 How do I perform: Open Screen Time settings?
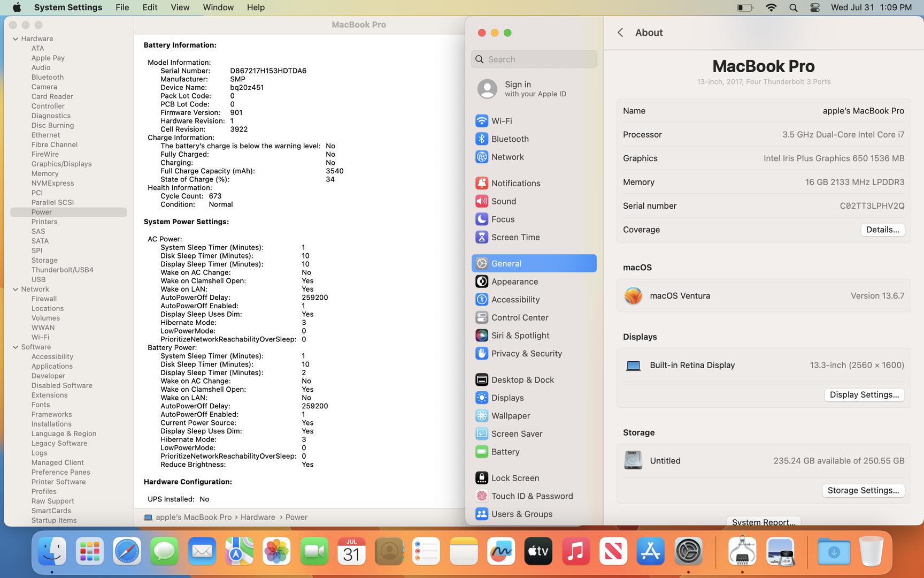pos(534,237)
